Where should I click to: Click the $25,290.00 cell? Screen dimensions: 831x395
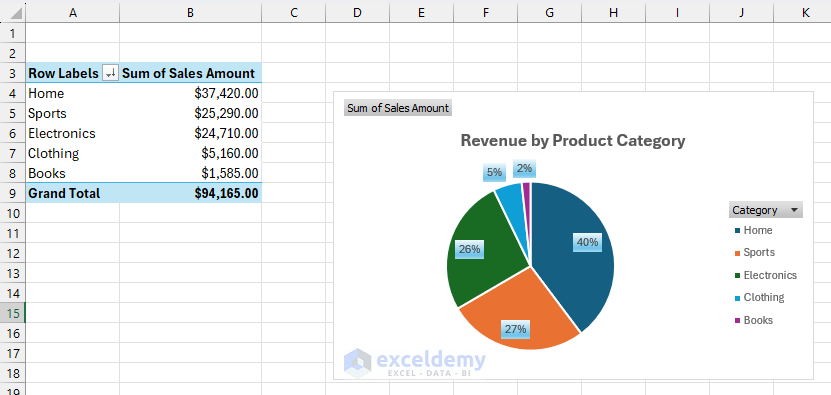(x=190, y=113)
